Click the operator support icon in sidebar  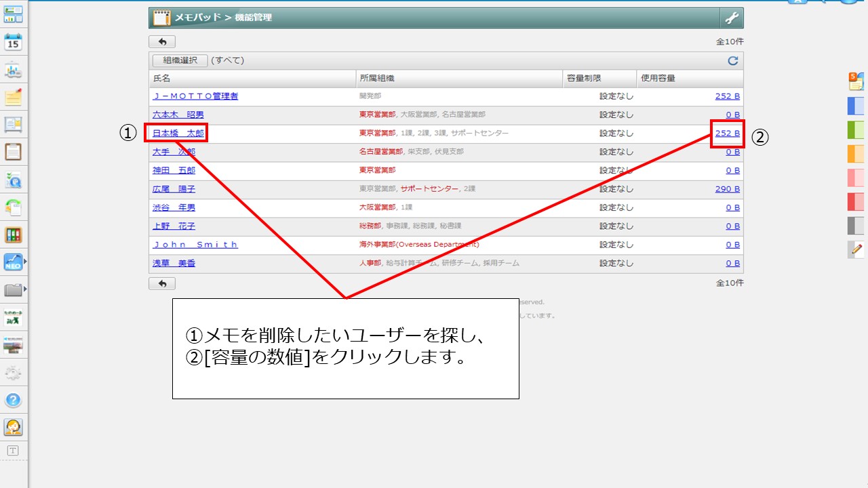click(x=14, y=427)
